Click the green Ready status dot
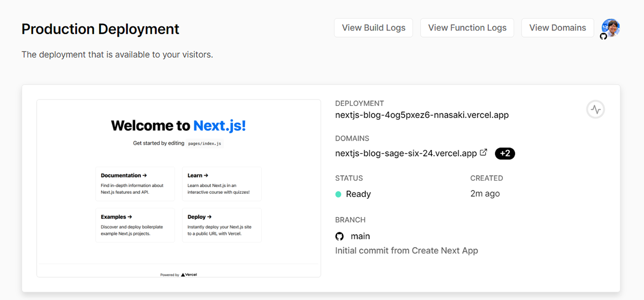Image resolution: width=644 pixels, height=300 pixels. (338, 194)
